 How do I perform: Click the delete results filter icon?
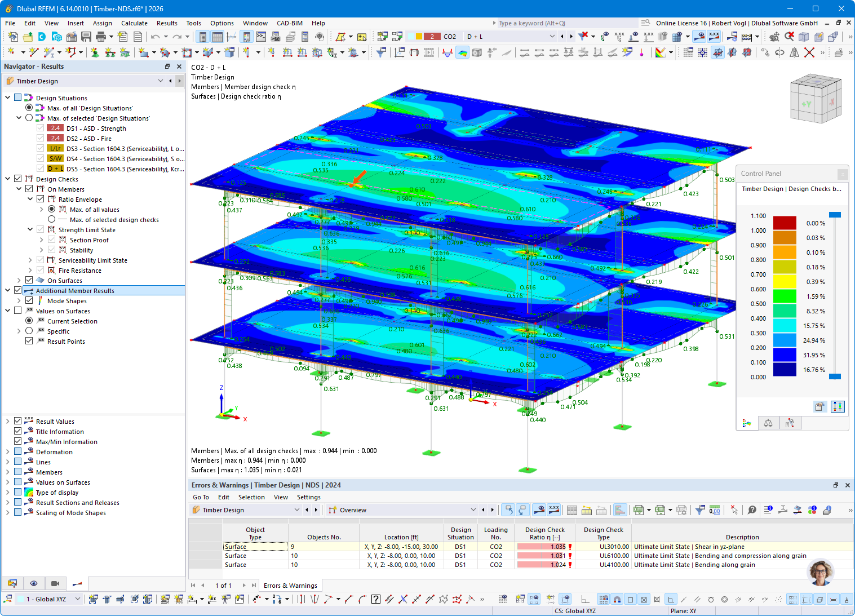[x=583, y=37]
